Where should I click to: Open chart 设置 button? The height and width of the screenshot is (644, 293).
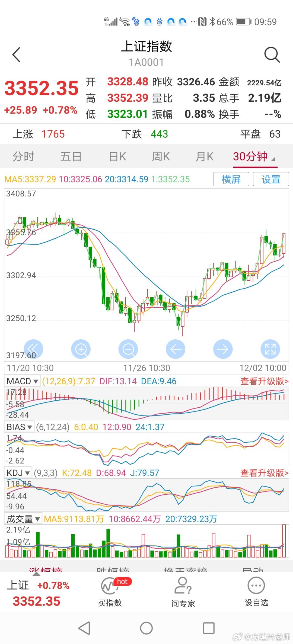(x=271, y=179)
